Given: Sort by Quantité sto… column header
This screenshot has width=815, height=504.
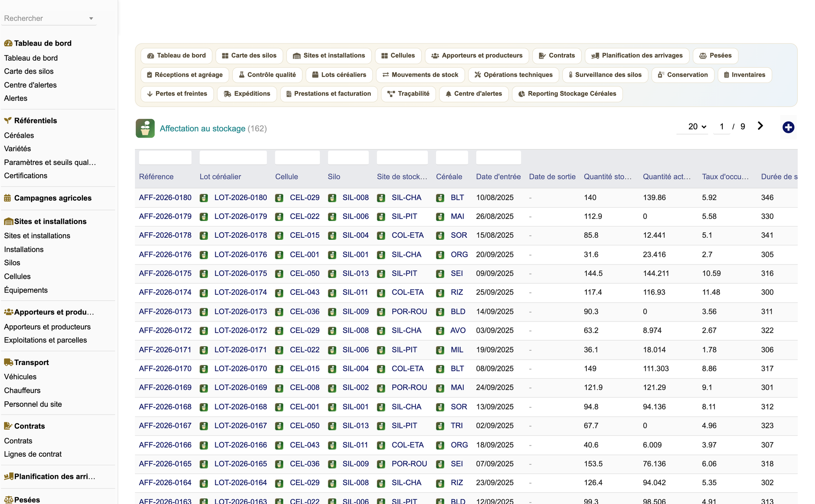Looking at the screenshot, I should pos(607,177).
